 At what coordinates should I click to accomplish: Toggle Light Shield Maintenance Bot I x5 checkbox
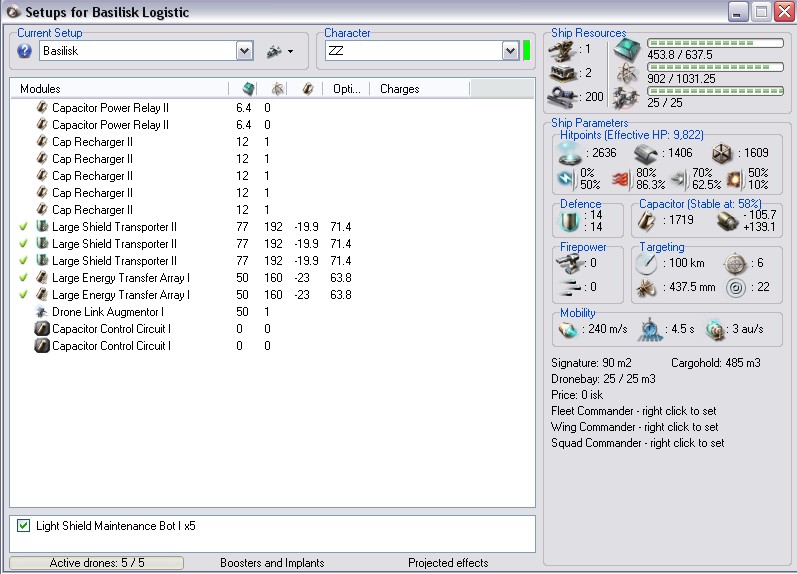[x=23, y=526]
